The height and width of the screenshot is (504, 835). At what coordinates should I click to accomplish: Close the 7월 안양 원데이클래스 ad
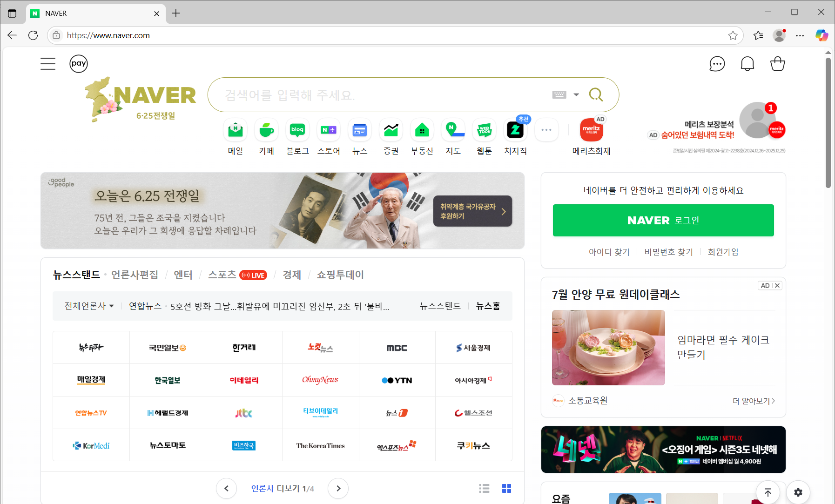click(777, 286)
